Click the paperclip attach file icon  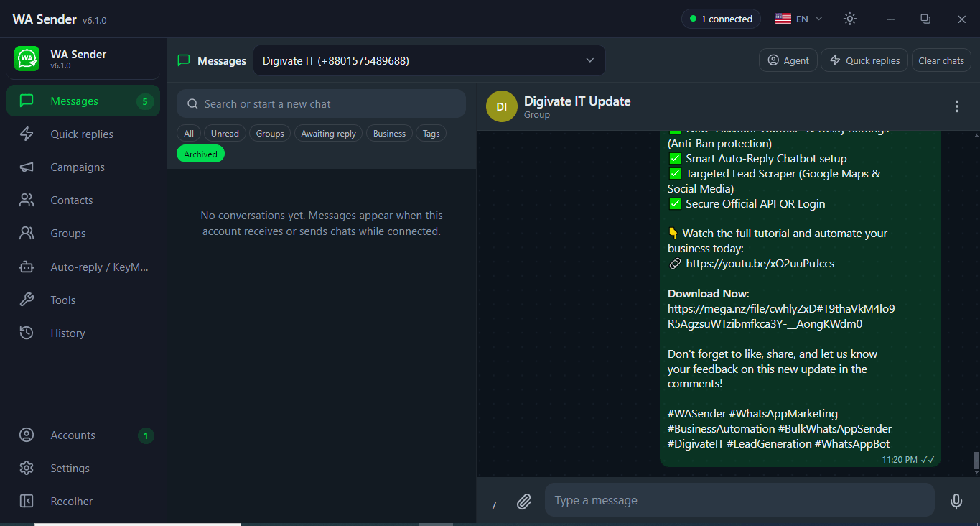point(524,501)
